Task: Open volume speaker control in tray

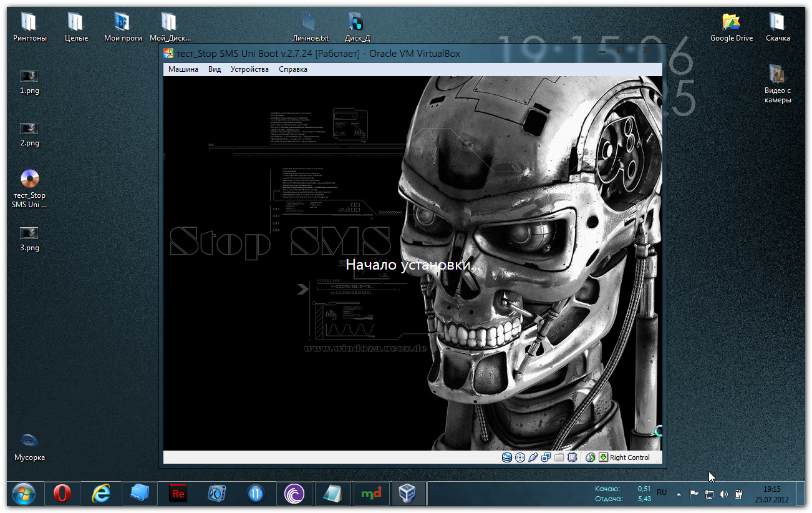Action: click(x=723, y=494)
